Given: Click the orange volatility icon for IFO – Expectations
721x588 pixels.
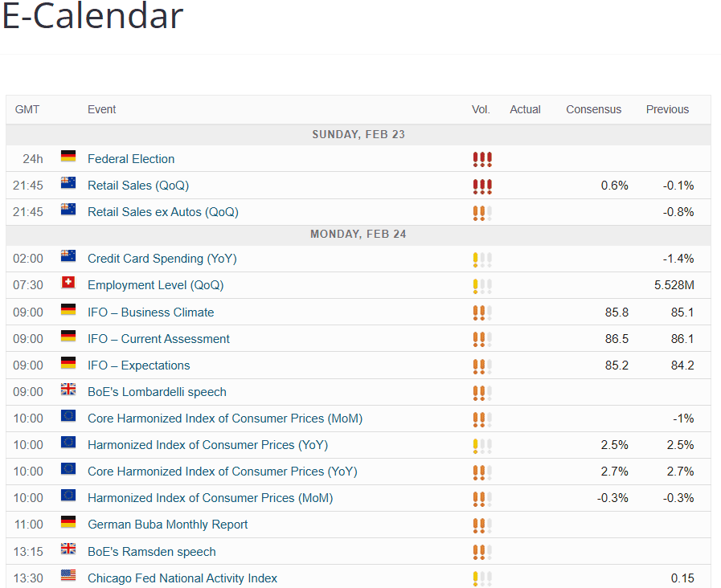Looking at the screenshot, I should [x=482, y=366].
